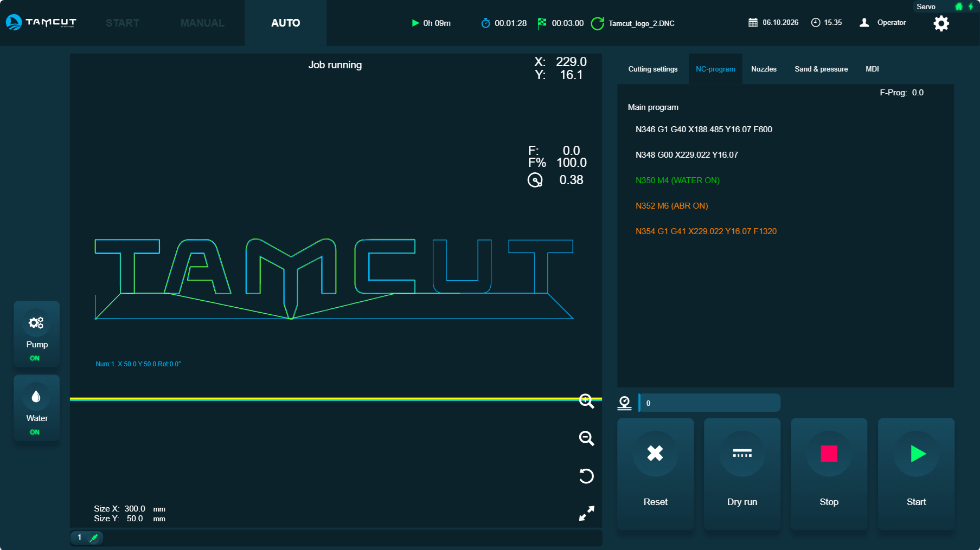The image size is (980, 550).
Task: Open the Nozzles tab
Action: click(x=764, y=69)
